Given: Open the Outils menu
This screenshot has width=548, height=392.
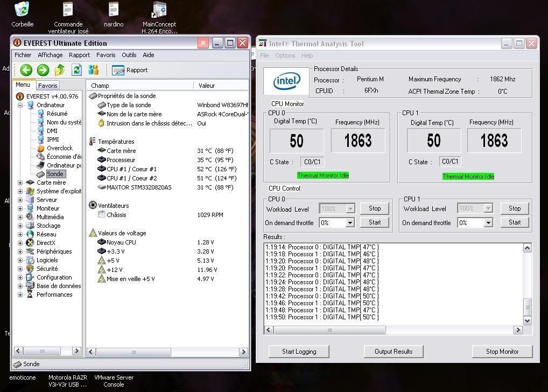Looking at the screenshot, I should 129,55.
